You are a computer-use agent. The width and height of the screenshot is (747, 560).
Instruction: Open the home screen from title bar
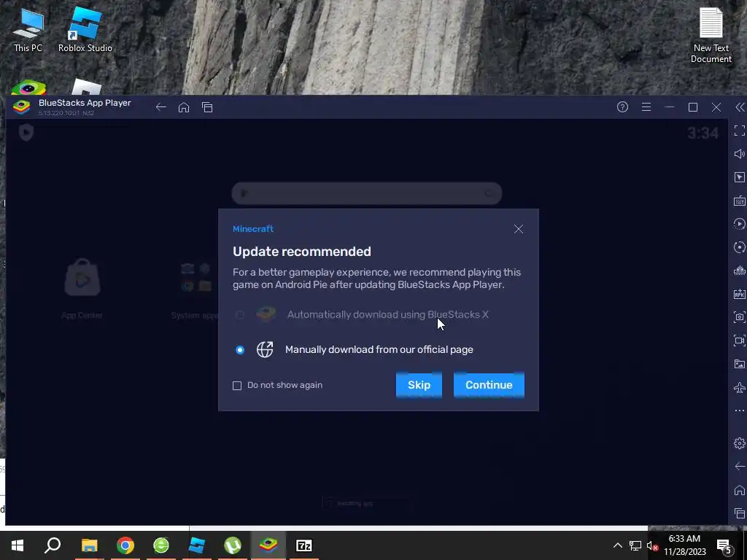(x=184, y=107)
